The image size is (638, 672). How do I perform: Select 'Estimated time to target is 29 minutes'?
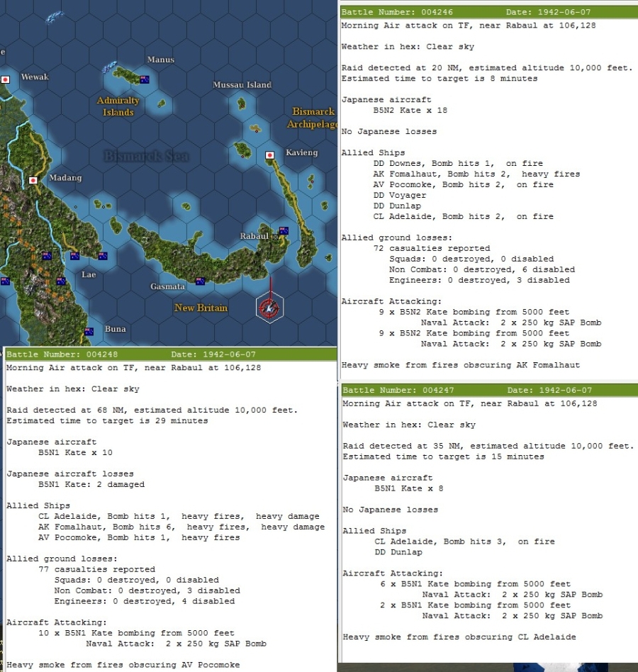pyautogui.click(x=107, y=421)
